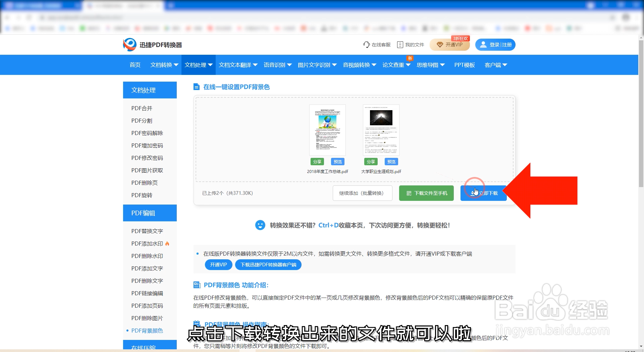Screen dimensions: 644x352
Task: Select PDF删除水印 in the sidebar
Action: click(147, 256)
